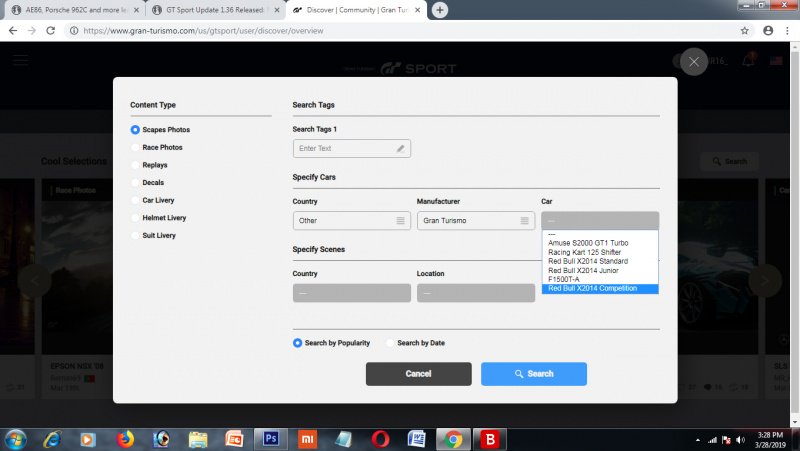The image size is (800, 451).
Task: Go forward in browser history
Action: [x=32, y=31]
